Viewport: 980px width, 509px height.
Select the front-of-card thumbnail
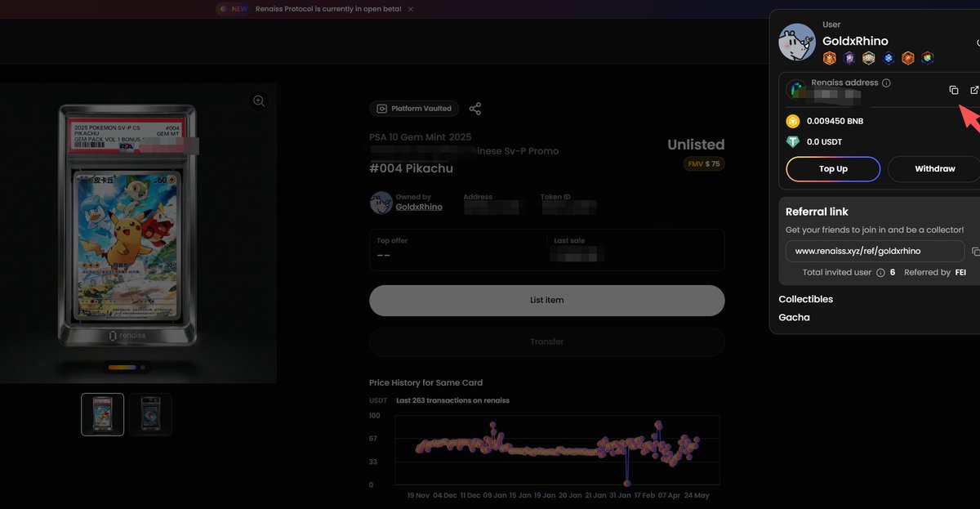[x=103, y=414]
